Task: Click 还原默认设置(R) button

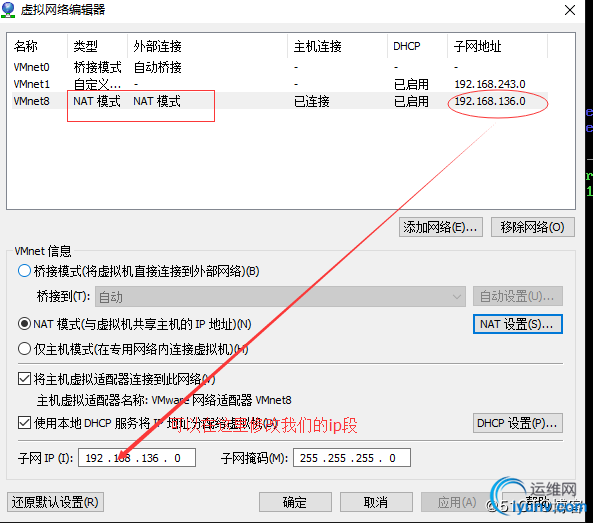Action: [x=55, y=502]
